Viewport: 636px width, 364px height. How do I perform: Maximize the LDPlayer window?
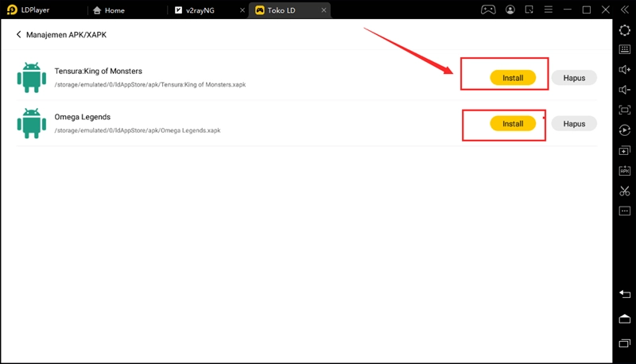click(587, 10)
